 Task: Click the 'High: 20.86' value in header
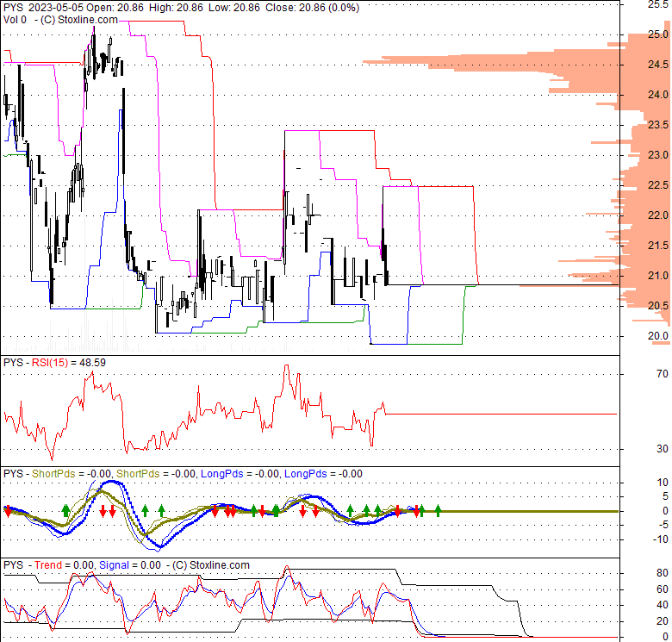click(176, 7)
